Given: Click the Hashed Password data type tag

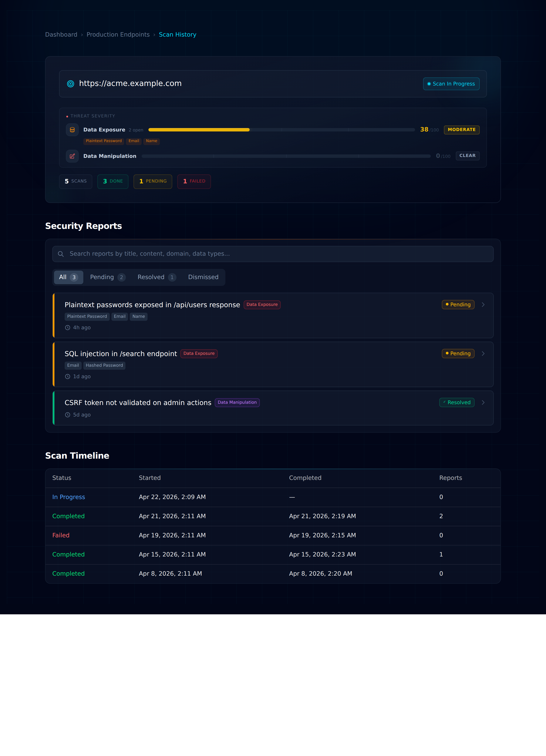Looking at the screenshot, I should tap(104, 366).
